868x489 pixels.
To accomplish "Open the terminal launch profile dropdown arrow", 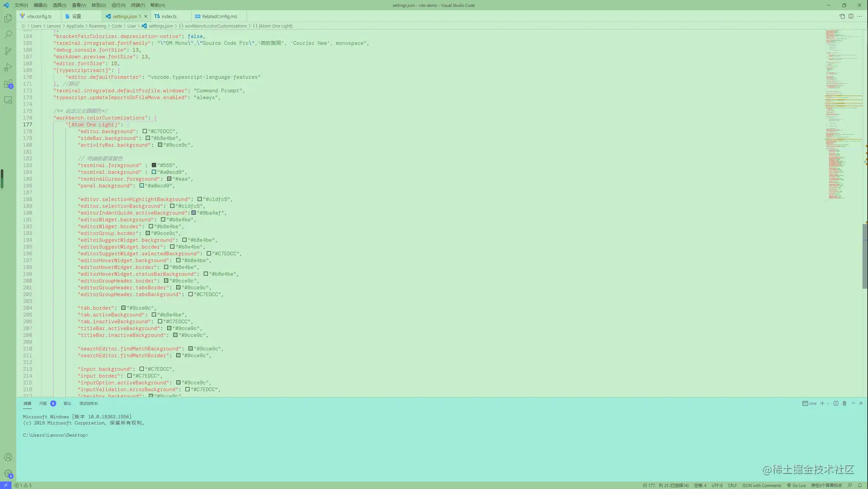I will pos(828,403).
